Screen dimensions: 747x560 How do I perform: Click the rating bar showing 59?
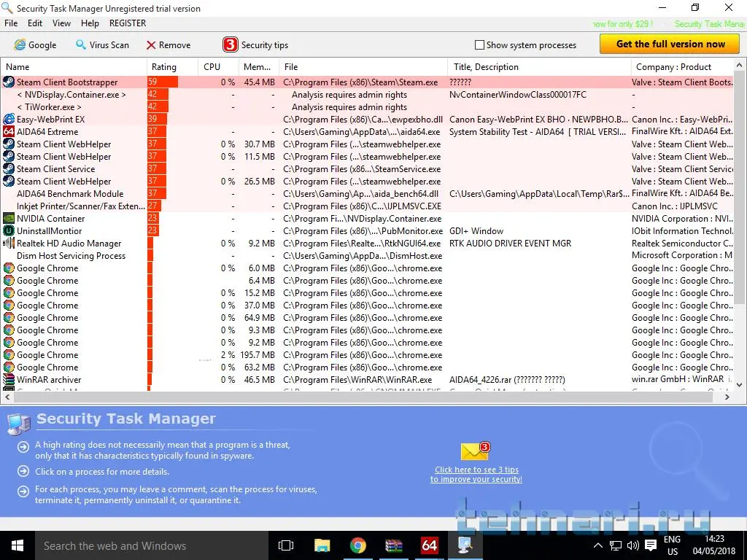tap(163, 82)
